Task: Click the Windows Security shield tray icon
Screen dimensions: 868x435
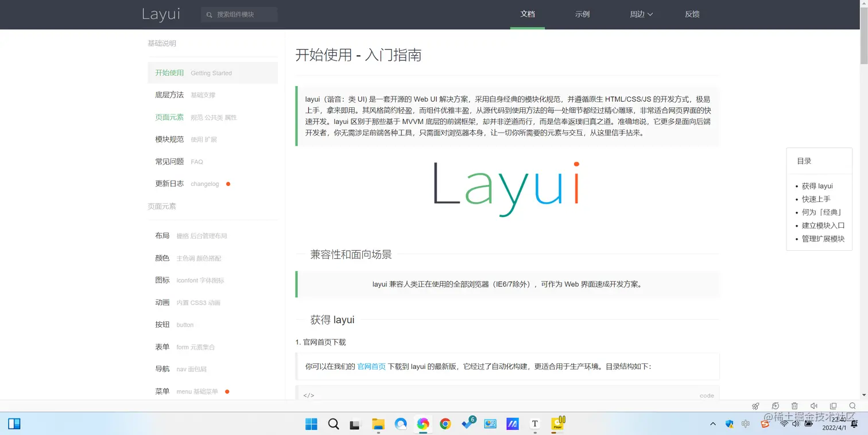Action: (x=730, y=424)
